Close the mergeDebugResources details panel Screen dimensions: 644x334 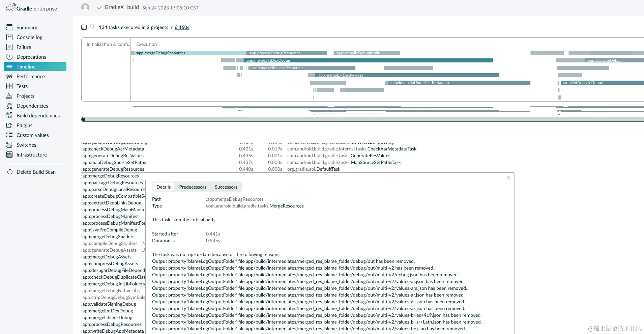click(x=508, y=177)
